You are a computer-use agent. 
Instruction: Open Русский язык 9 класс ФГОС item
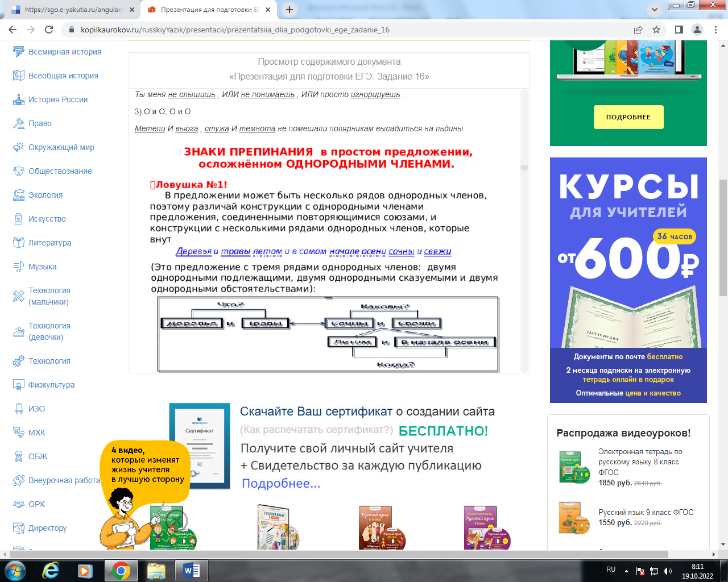click(x=646, y=512)
